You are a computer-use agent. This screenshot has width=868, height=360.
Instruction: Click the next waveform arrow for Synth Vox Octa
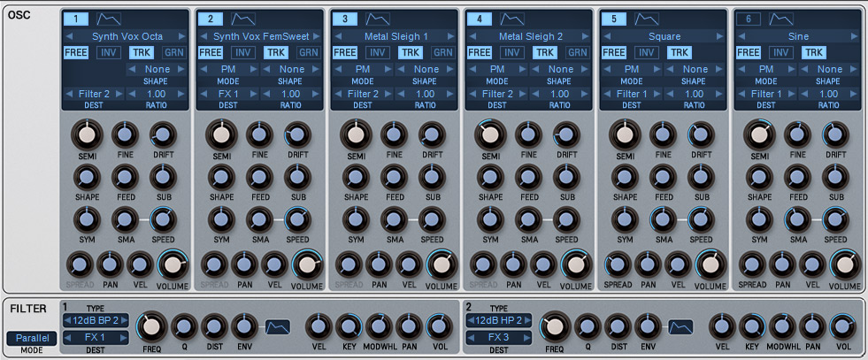182,36
